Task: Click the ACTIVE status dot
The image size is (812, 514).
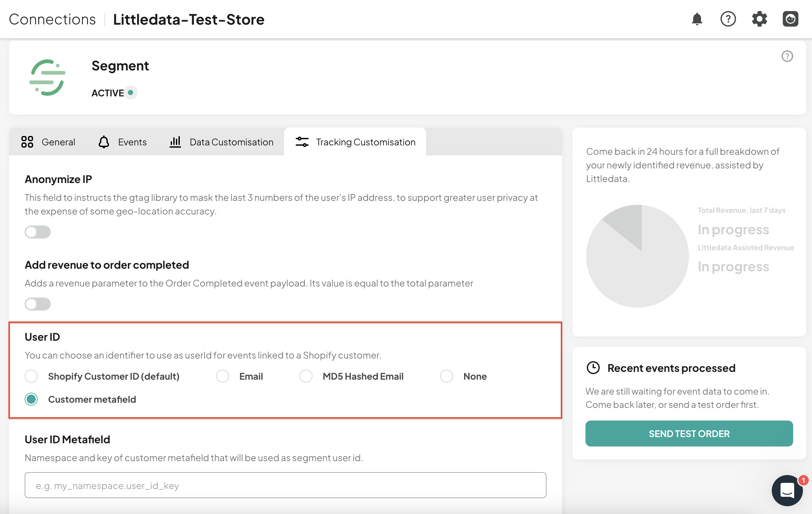Action: pyautogui.click(x=130, y=93)
